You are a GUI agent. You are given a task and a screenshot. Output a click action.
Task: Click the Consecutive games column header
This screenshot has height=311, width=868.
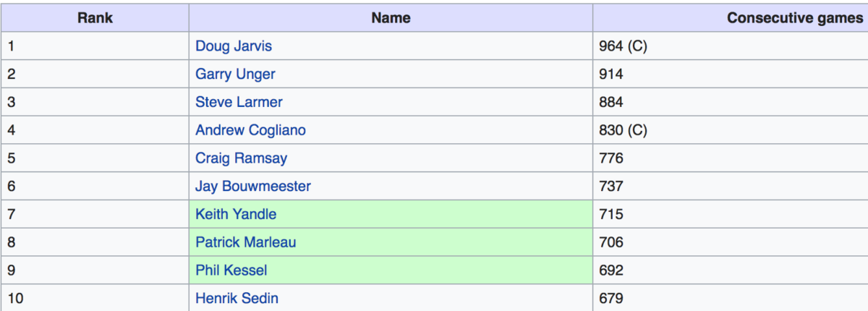(794, 18)
